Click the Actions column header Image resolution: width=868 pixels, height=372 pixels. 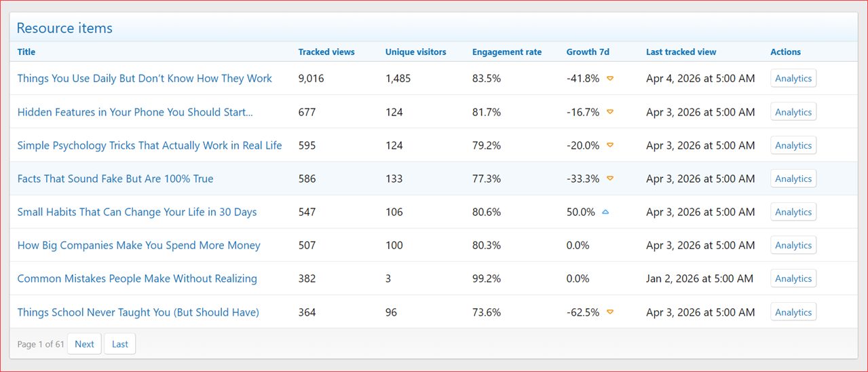click(x=785, y=52)
